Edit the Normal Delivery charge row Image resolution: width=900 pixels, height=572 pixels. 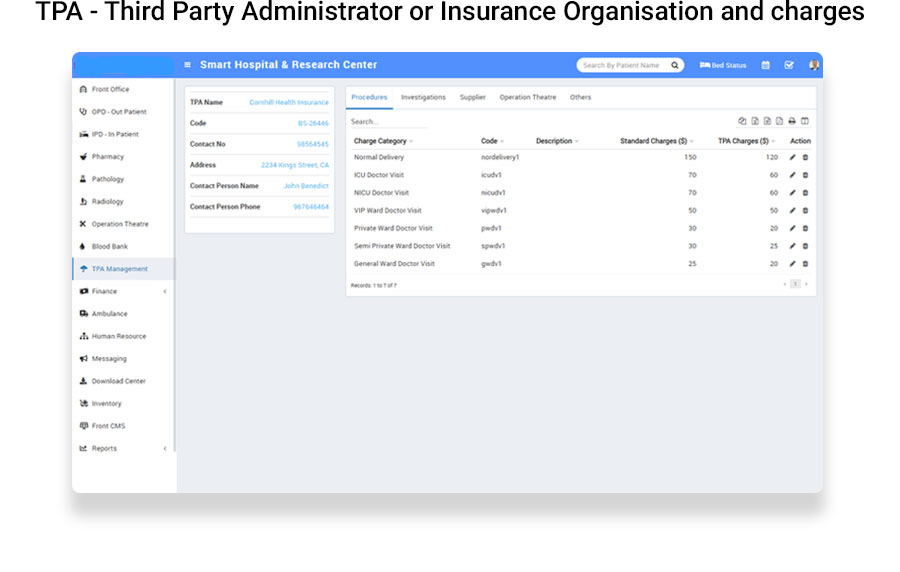[793, 158]
